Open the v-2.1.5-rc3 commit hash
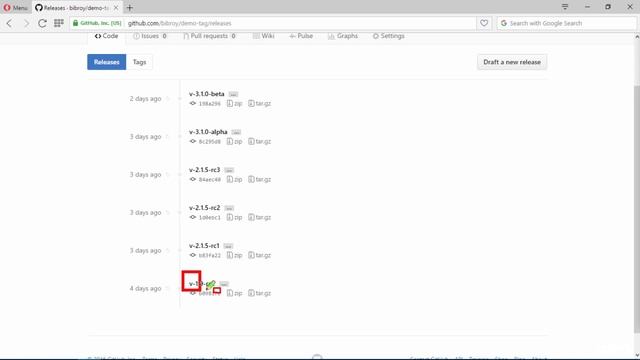This screenshot has width=640, height=360. tap(209, 180)
